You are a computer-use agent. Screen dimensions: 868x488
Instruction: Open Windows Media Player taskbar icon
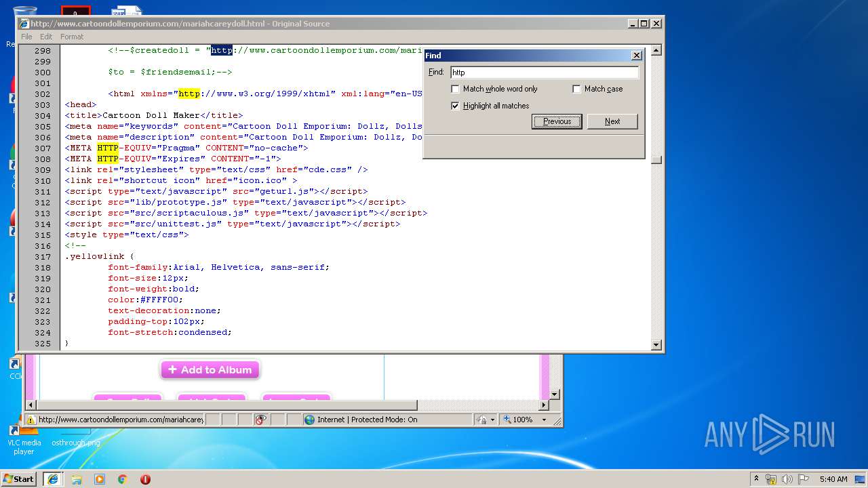[x=100, y=479]
